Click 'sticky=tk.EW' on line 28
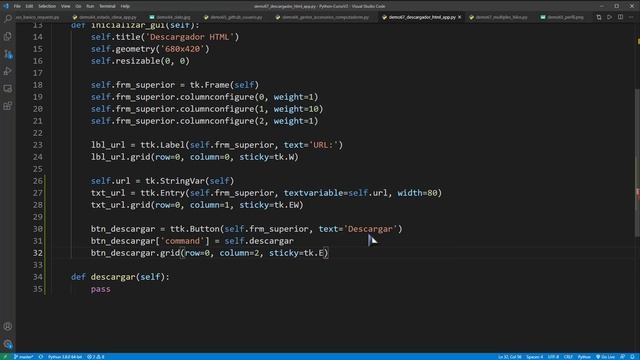Viewport: 640px width, 360px height. coord(269,205)
